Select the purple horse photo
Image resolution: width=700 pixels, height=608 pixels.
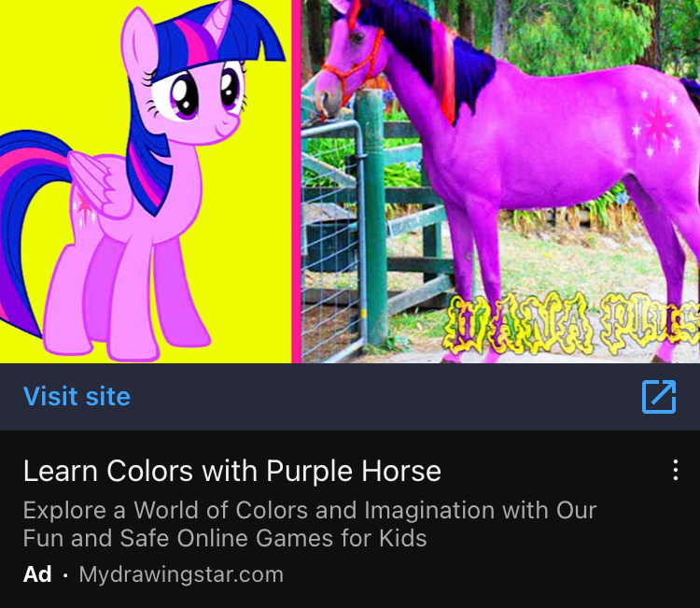click(x=501, y=181)
